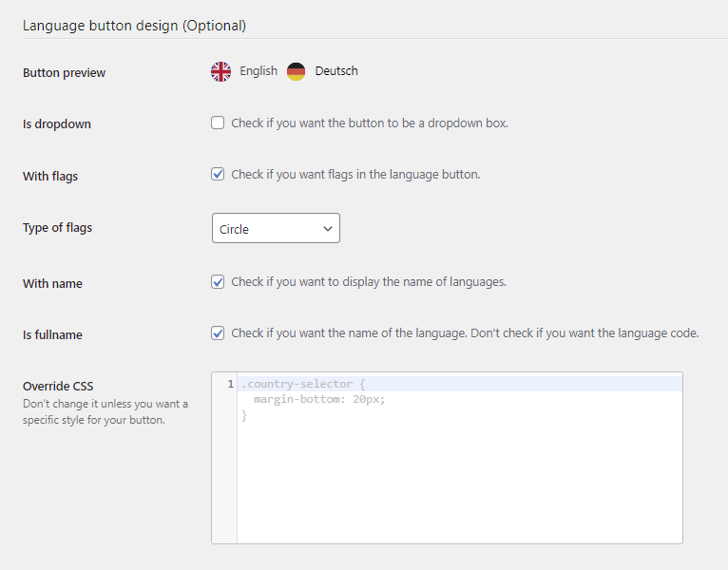The width and height of the screenshot is (728, 570).
Task: Click the chevron arrow beside Circle
Action: click(328, 229)
